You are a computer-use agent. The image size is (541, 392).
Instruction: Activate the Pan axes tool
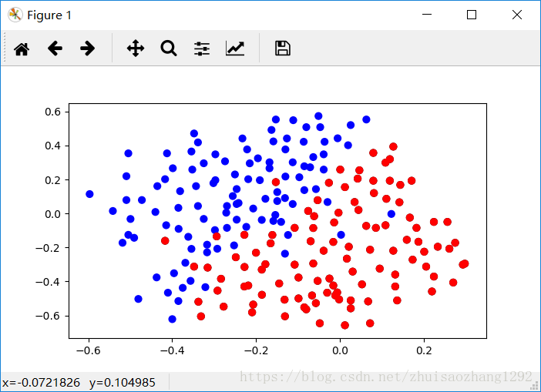coord(136,49)
